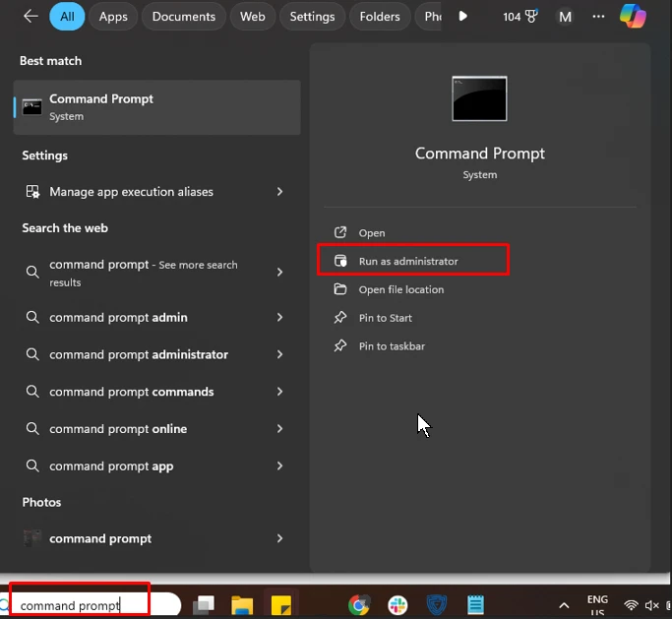Screen dimensions: 672x619
Task: Expand chevron for See more search results
Action: (x=279, y=272)
